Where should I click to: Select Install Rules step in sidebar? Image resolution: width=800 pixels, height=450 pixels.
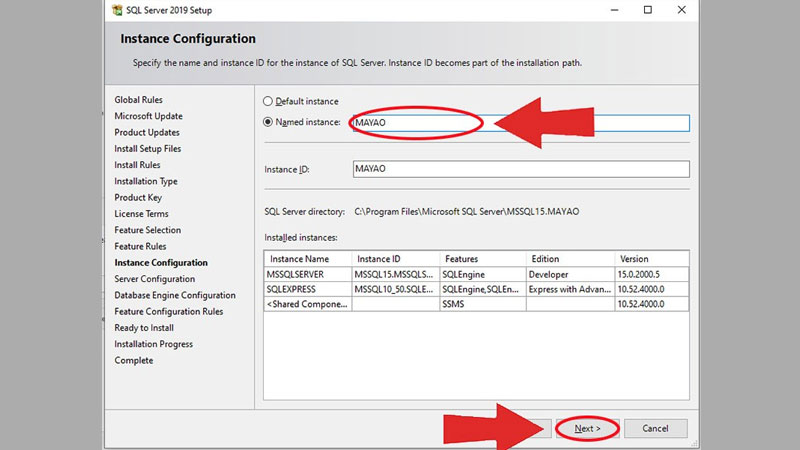137,165
